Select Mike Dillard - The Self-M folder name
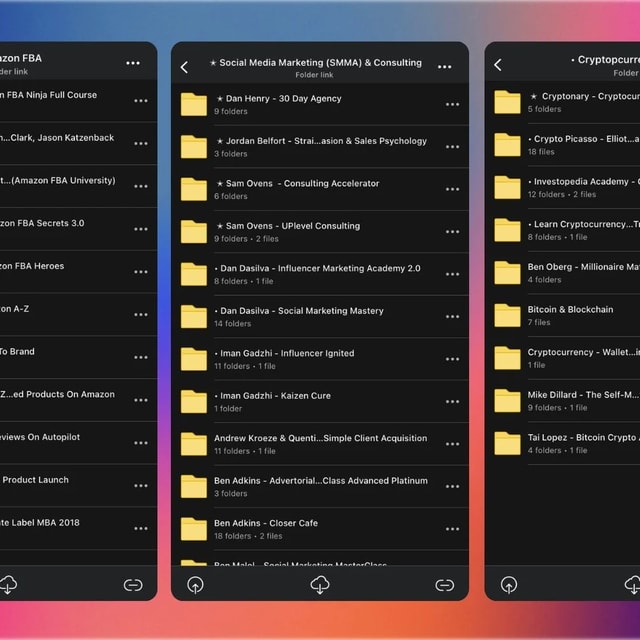Image resolution: width=640 pixels, height=640 pixels. click(584, 395)
